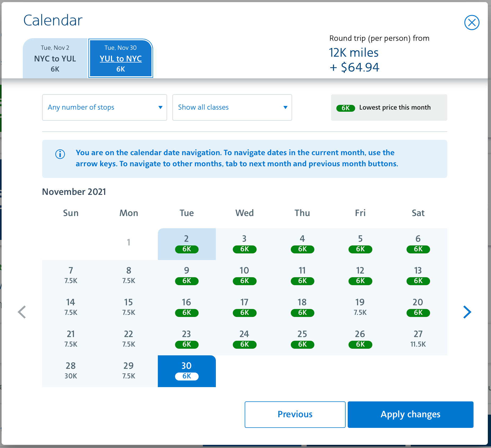
Task: Choose Monday November 15 date
Action: point(129,308)
